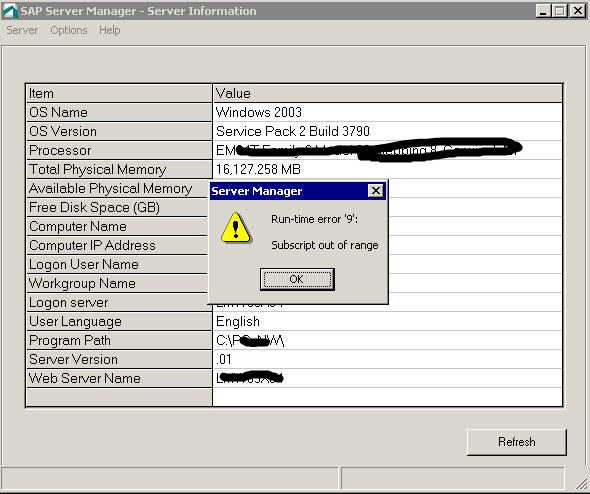Image resolution: width=590 pixels, height=494 pixels.
Task: Click the 'Logon User Name' row label
Action: pos(117,264)
